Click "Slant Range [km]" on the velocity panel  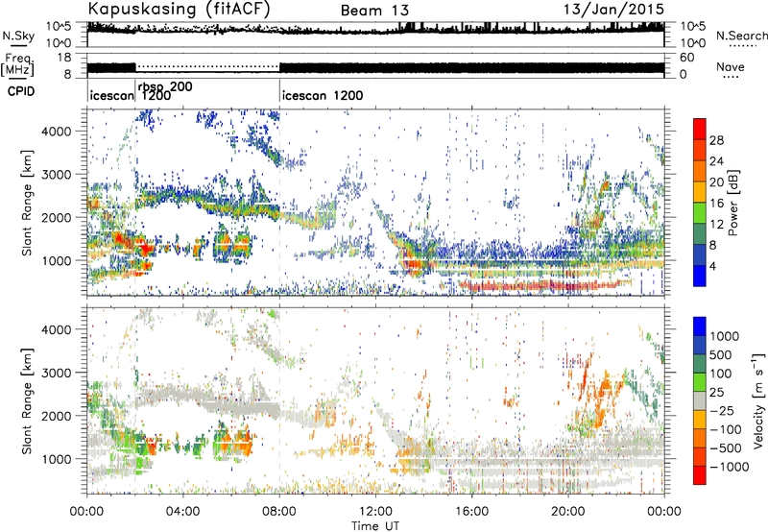coord(27,400)
